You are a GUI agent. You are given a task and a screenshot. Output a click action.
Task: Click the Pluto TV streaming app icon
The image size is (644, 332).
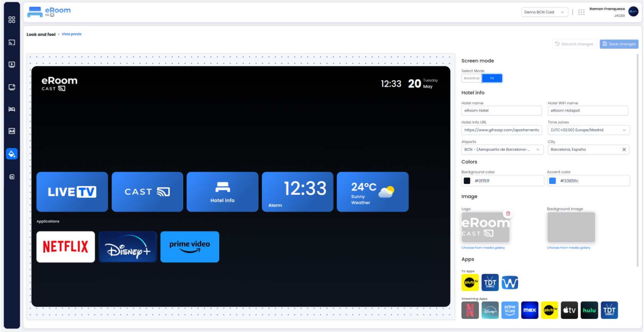[x=549, y=310]
